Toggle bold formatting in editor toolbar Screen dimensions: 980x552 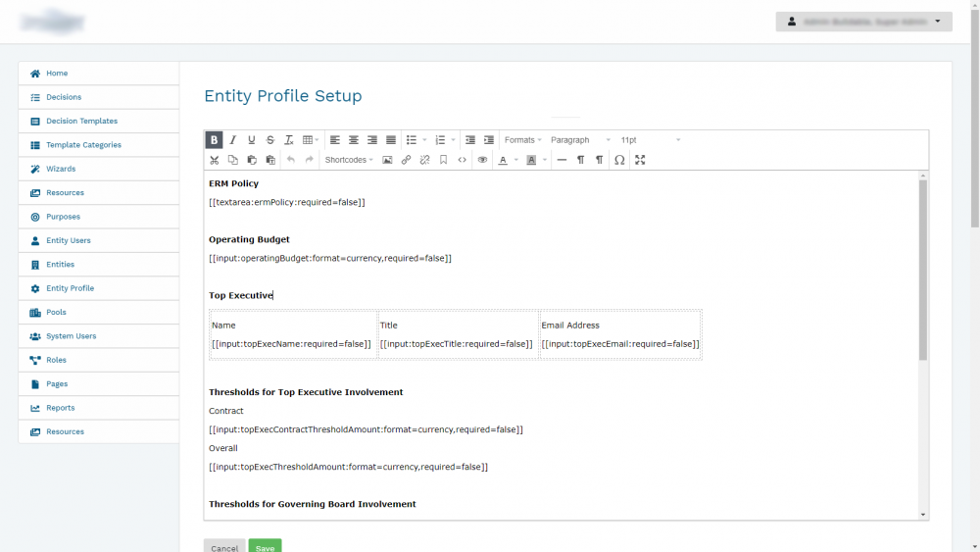[214, 140]
